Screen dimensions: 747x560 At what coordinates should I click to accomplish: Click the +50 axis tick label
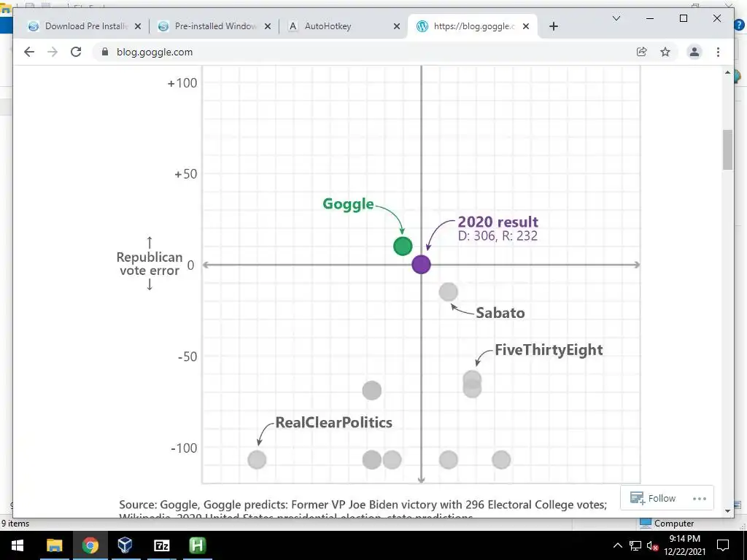click(x=185, y=174)
